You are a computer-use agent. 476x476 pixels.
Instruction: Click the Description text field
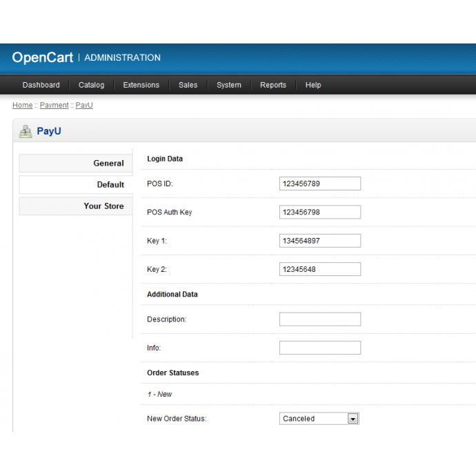pyautogui.click(x=320, y=319)
